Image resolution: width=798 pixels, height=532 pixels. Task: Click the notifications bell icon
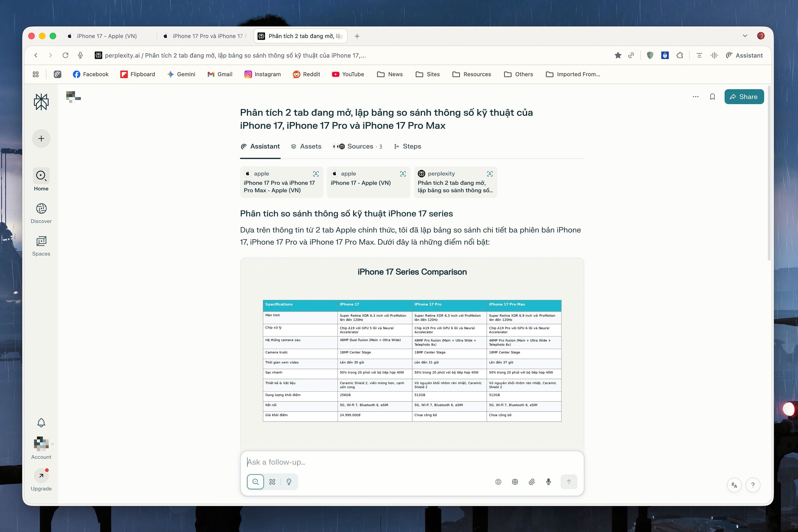pyautogui.click(x=41, y=422)
